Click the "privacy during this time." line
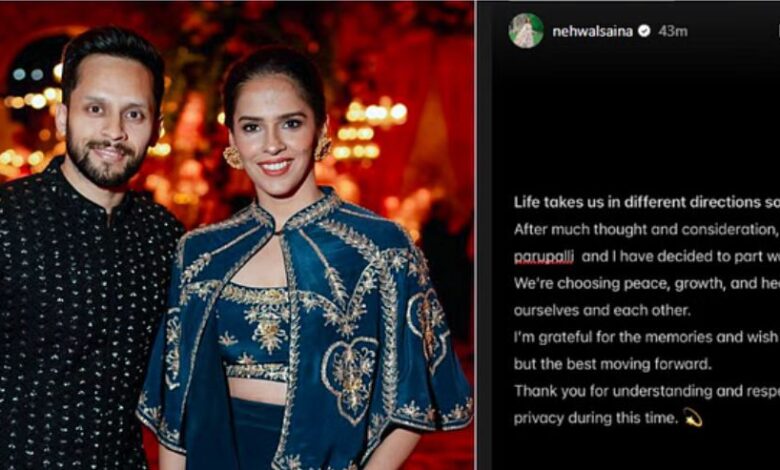780x470 pixels. (596, 418)
